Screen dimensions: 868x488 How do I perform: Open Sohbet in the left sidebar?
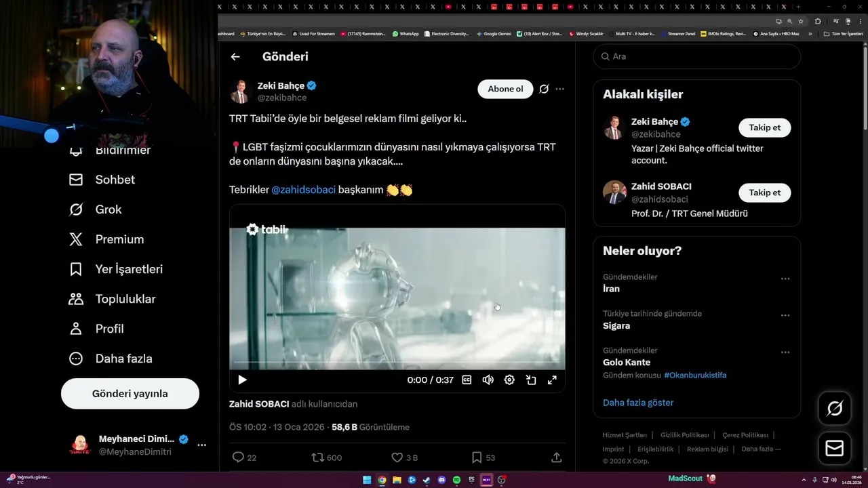pyautogui.click(x=102, y=180)
